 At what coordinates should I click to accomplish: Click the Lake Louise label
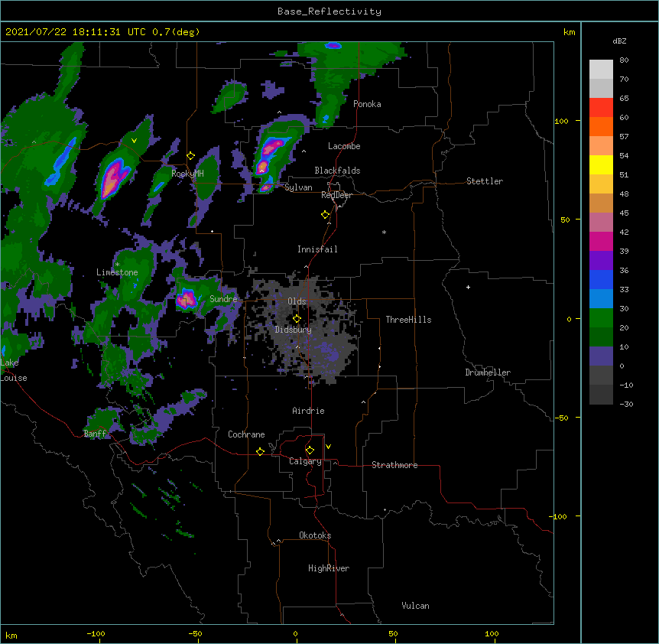pos(14,370)
